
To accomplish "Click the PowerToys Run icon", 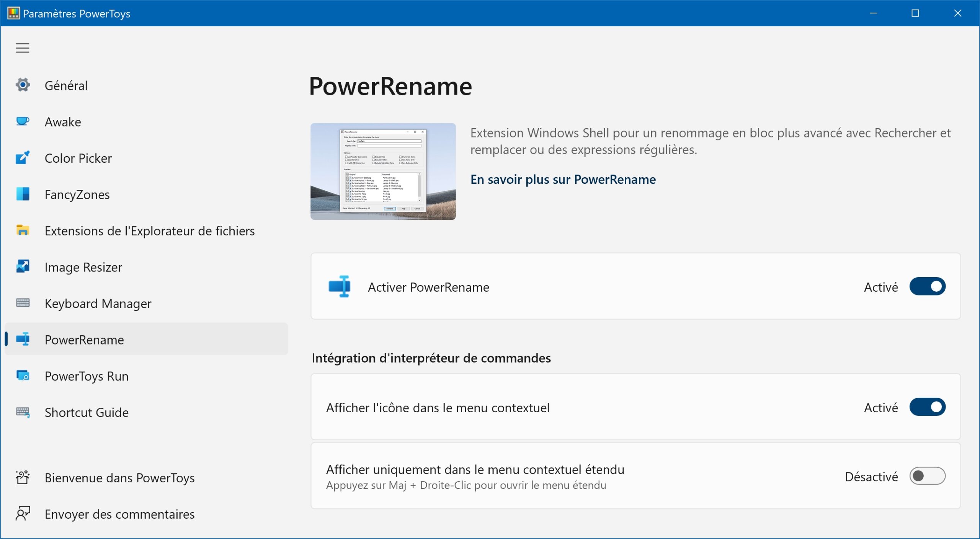I will point(23,376).
